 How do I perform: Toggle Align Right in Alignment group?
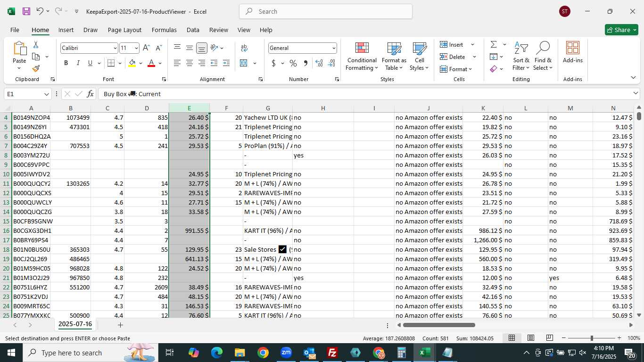click(202, 63)
